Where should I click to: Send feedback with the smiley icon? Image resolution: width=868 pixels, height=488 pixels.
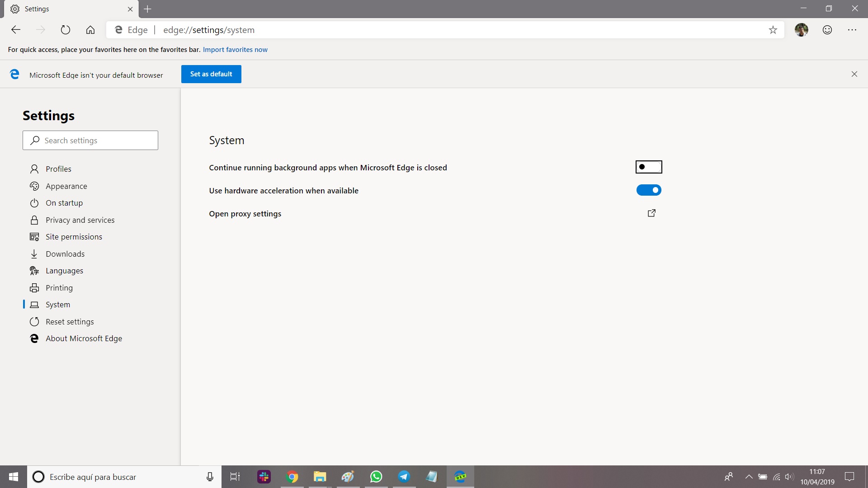point(827,30)
